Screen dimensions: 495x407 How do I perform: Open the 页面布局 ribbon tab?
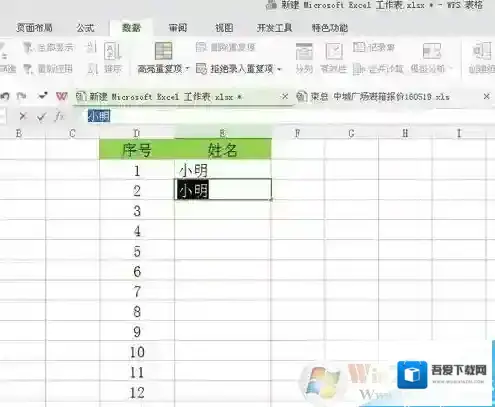point(34,28)
